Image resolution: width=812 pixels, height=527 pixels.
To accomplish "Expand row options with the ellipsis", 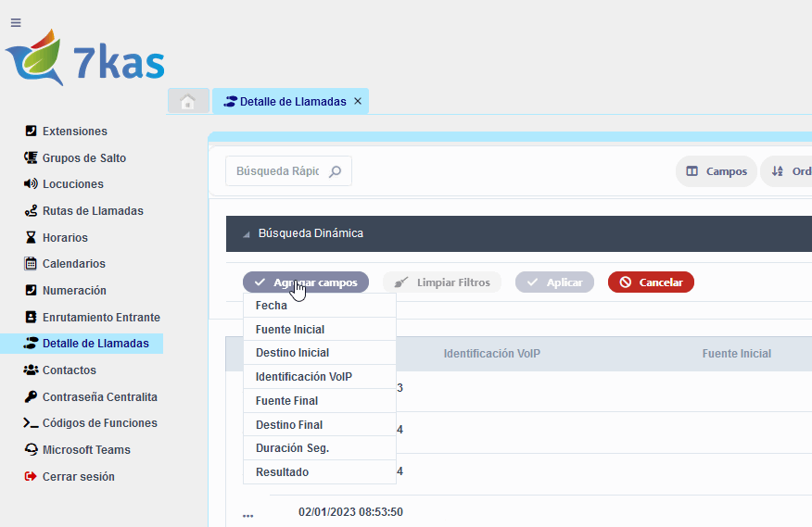I will coord(247,515).
